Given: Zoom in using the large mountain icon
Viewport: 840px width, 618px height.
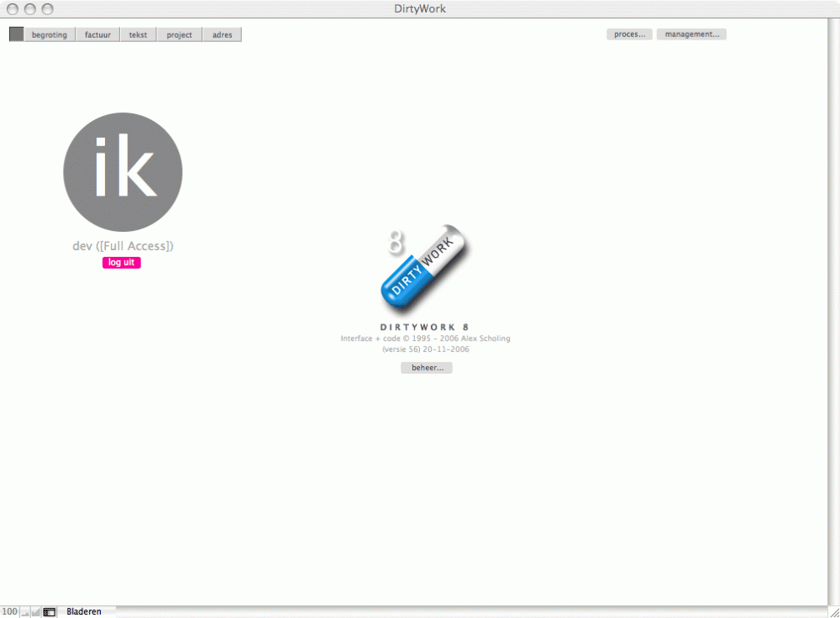Looking at the screenshot, I should (x=36, y=612).
